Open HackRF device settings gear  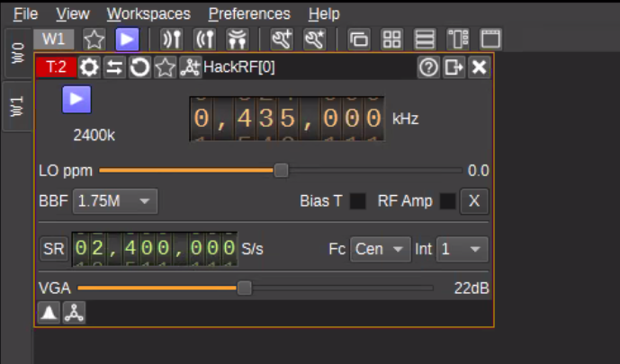pos(89,67)
